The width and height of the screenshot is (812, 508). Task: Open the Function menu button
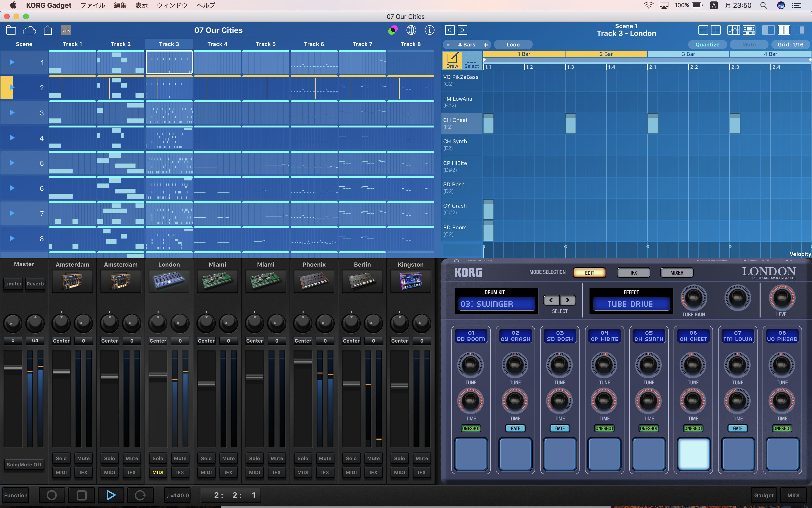16,495
